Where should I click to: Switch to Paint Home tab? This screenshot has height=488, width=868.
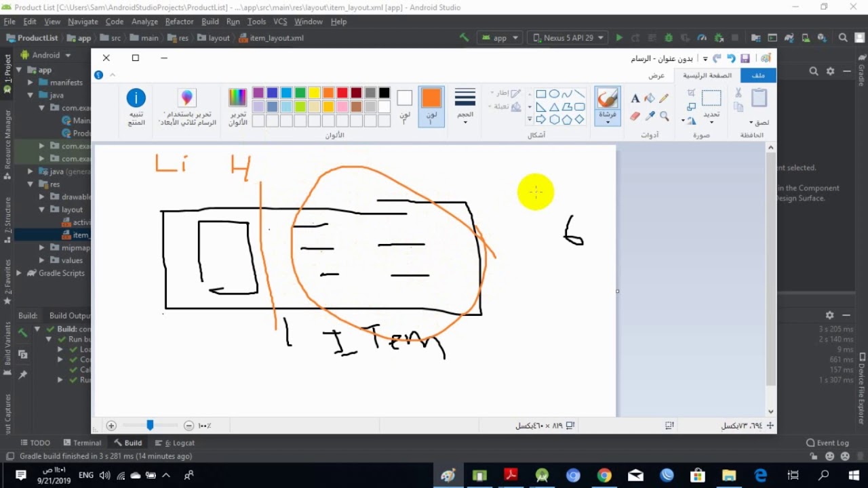click(x=707, y=75)
